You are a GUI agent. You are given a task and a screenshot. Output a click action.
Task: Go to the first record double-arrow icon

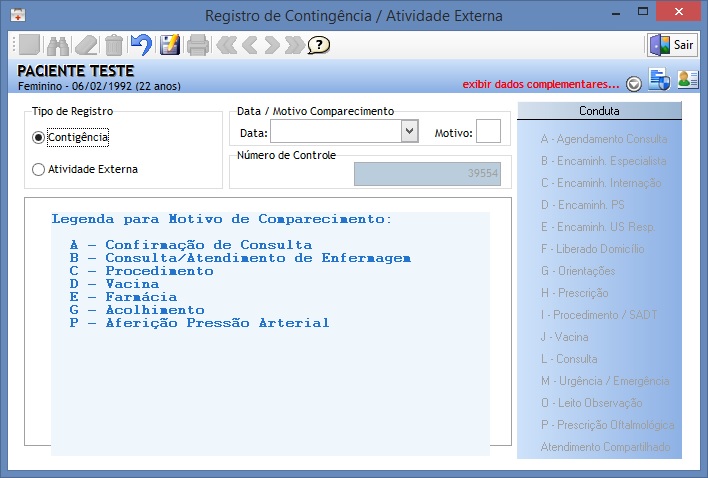(227, 45)
